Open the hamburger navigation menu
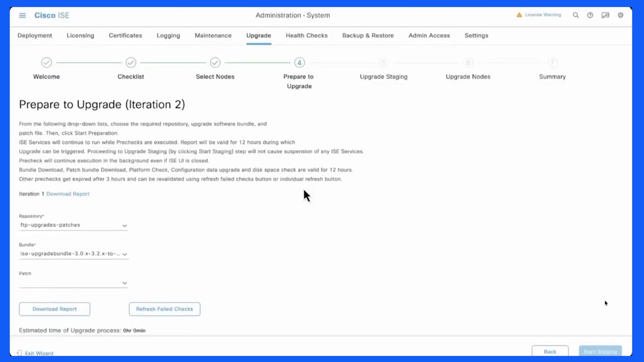644x362 pixels. click(x=22, y=15)
